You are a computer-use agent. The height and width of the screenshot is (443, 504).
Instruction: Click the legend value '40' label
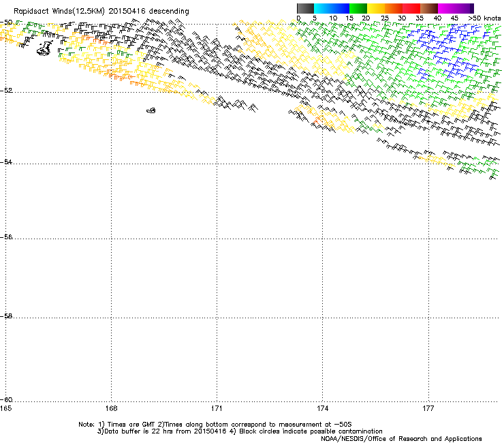click(x=437, y=18)
